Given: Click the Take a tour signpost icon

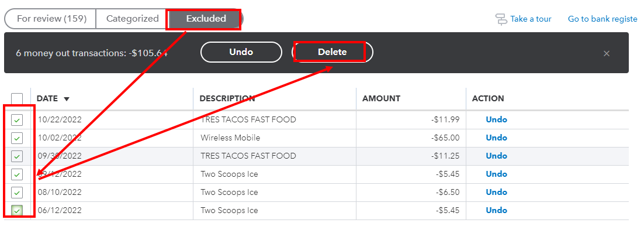Looking at the screenshot, I should (501, 19).
